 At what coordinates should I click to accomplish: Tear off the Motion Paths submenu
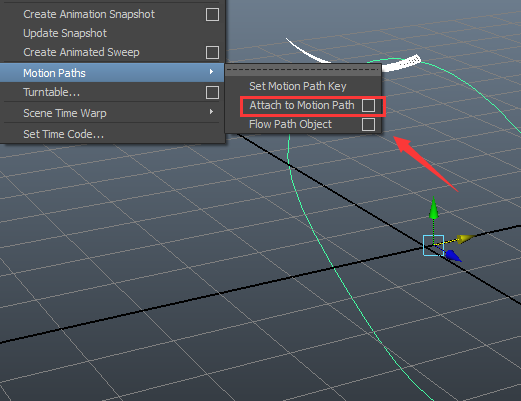(x=303, y=70)
